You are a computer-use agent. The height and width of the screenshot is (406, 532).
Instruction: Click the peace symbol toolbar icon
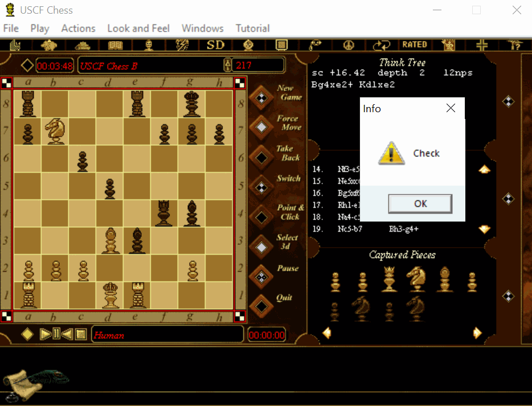[349, 45]
